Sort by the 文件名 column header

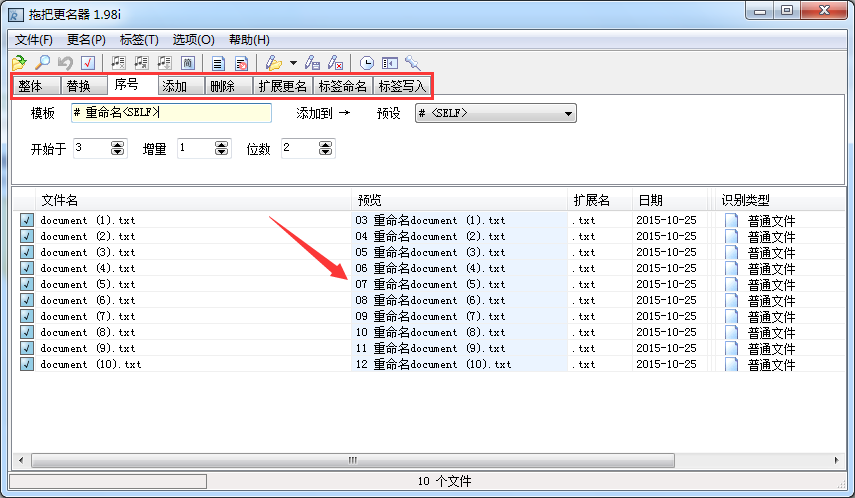click(194, 200)
